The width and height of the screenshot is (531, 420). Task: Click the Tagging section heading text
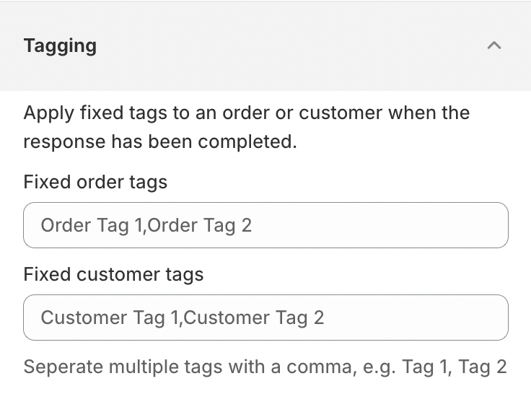point(60,45)
